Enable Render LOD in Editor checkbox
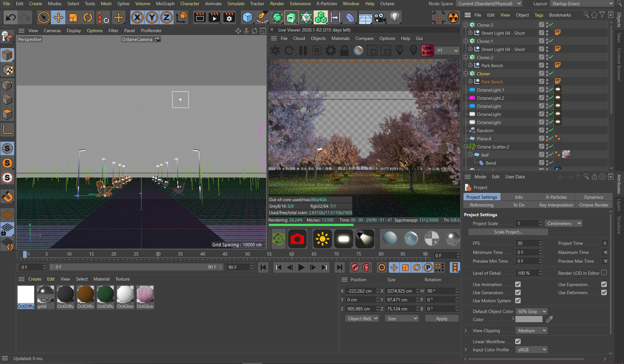 coord(604,273)
